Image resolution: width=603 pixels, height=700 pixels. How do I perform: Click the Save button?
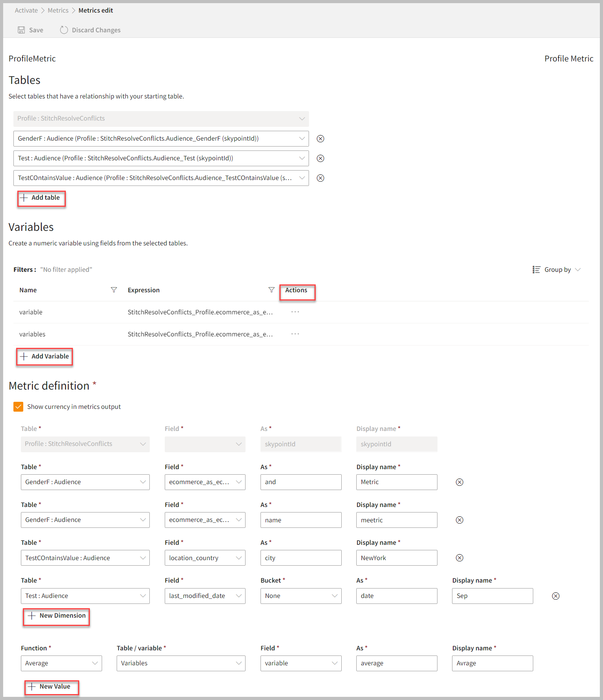[x=30, y=30]
